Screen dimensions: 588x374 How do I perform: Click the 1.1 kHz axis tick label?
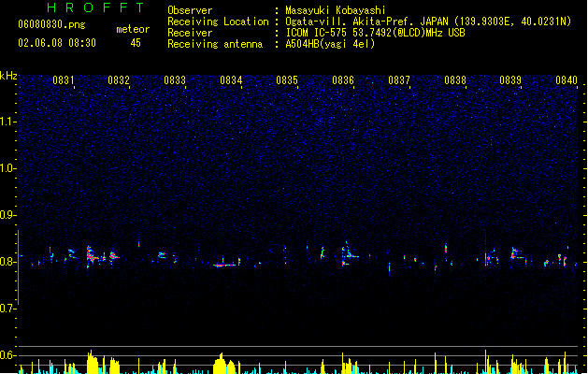coord(7,122)
